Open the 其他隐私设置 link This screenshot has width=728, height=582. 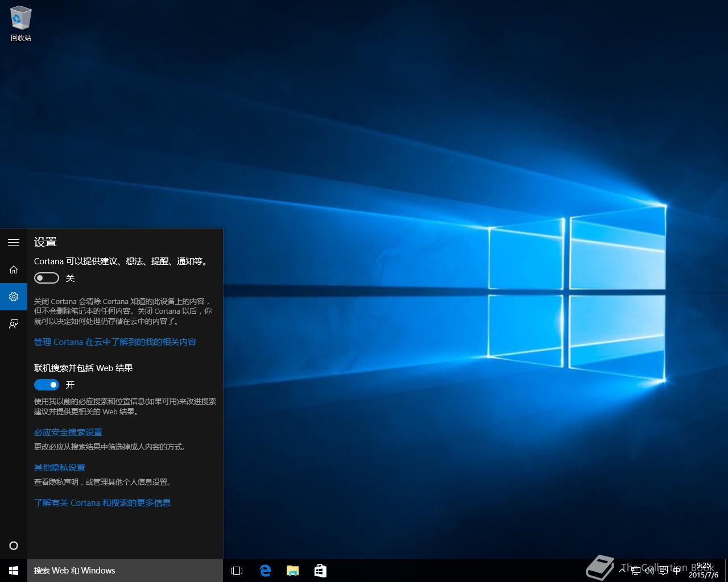coord(60,468)
